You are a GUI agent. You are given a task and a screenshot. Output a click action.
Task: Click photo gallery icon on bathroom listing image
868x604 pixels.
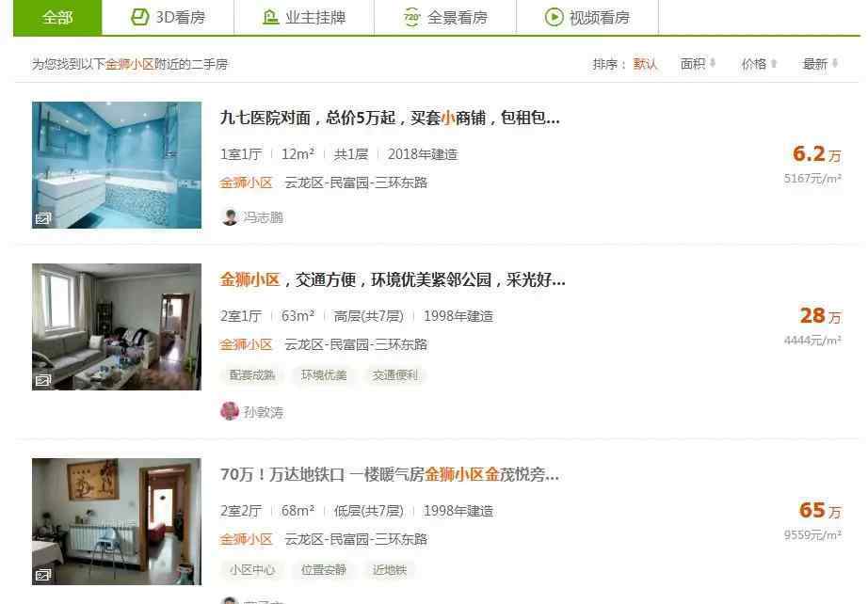(43, 218)
